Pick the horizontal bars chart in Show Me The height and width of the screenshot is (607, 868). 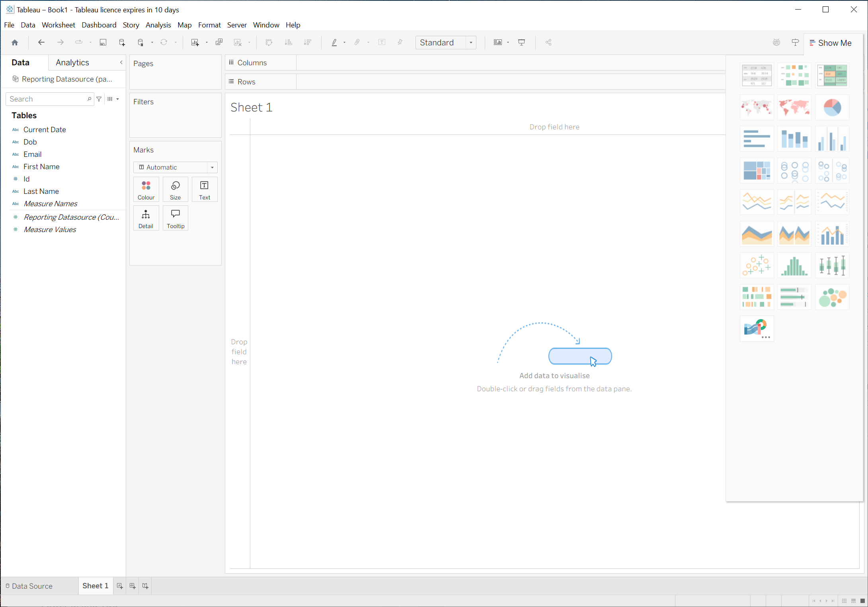coord(757,139)
